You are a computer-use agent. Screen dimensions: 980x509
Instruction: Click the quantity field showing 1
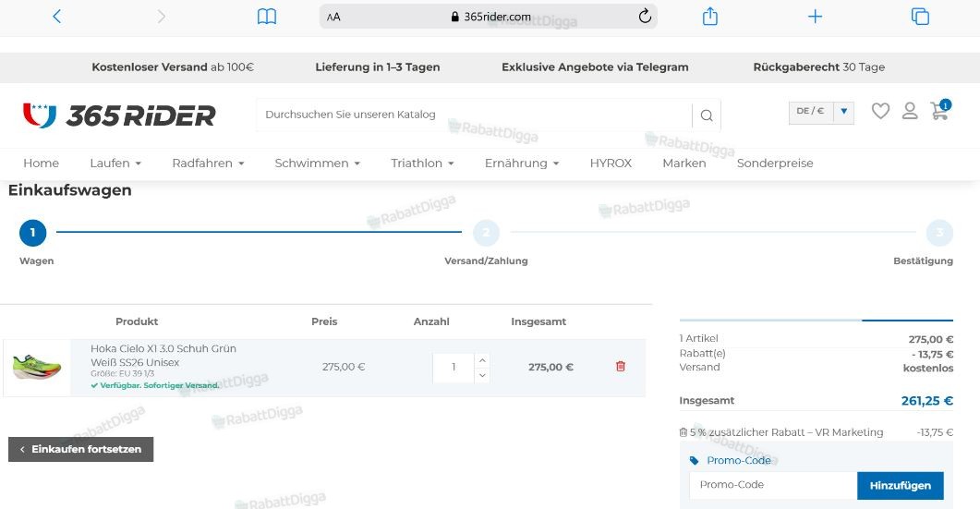[x=454, y=367]
